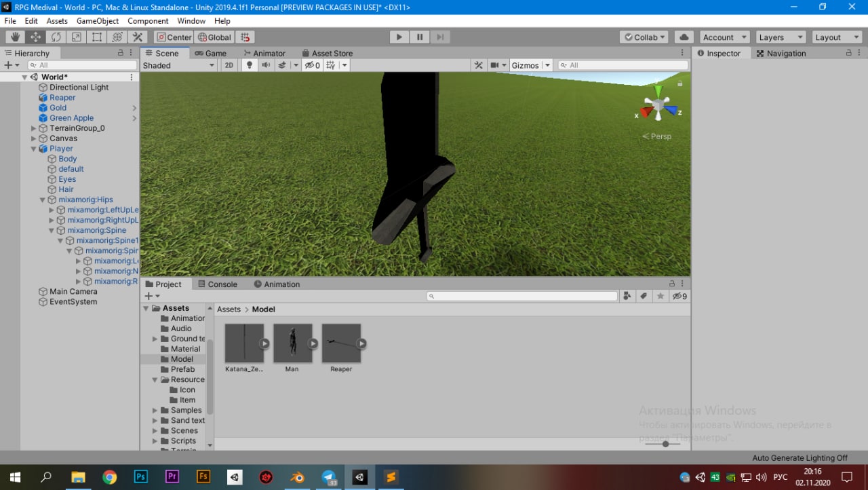The height and width of the screenshot is (490, 868).
Task: Toggle scene audio speaker icon
Action: 266,65
